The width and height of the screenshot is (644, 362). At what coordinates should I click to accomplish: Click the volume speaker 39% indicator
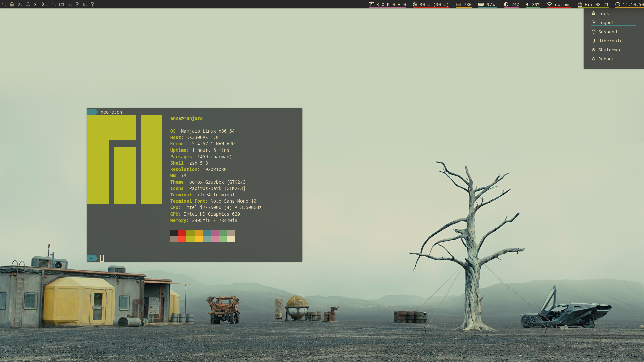coord(533,4)
